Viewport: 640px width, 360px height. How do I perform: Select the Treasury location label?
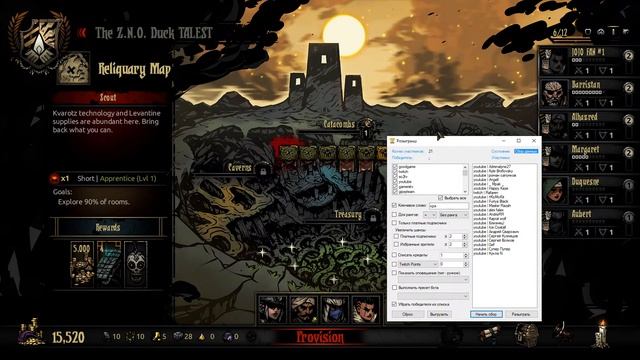(348, 214)
